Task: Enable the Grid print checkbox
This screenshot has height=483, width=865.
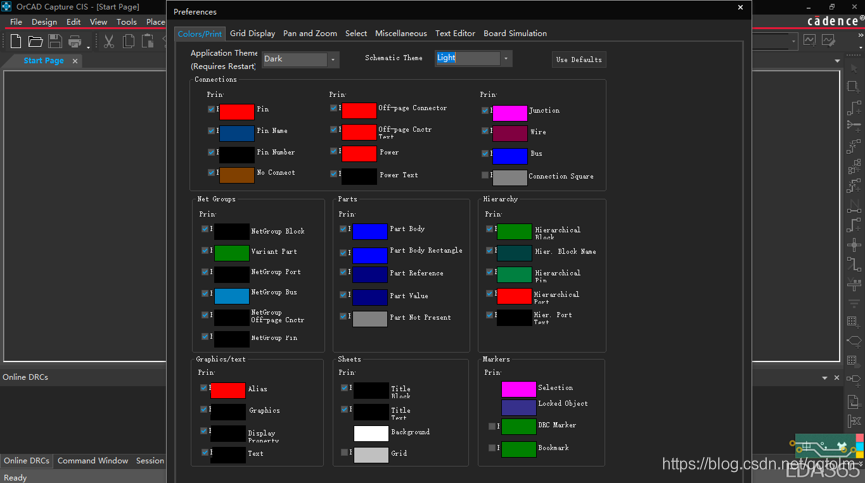Action: (344, 452)
